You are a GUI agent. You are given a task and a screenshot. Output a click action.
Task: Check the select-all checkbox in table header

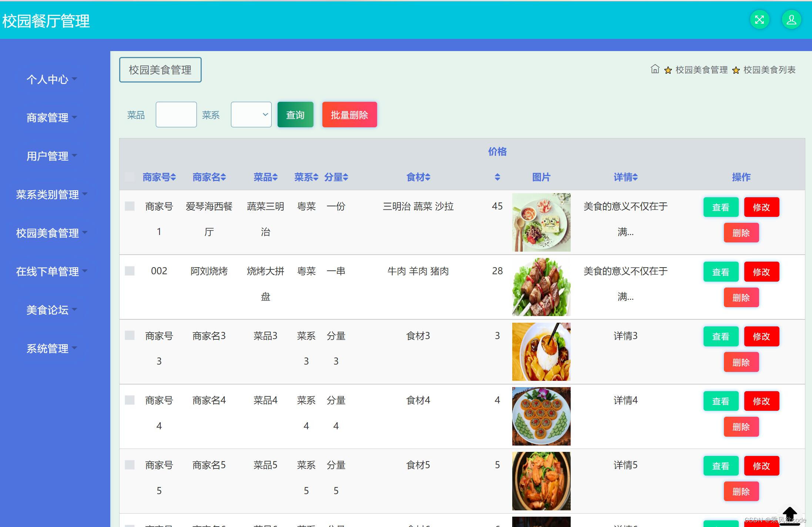pos(130,177)
